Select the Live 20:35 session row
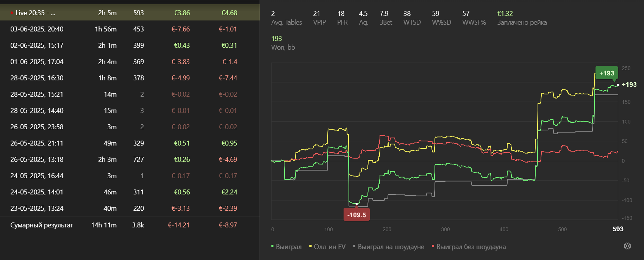Image resolution: width=644 pixels, height=260 pixels. [x=130, y=13]
